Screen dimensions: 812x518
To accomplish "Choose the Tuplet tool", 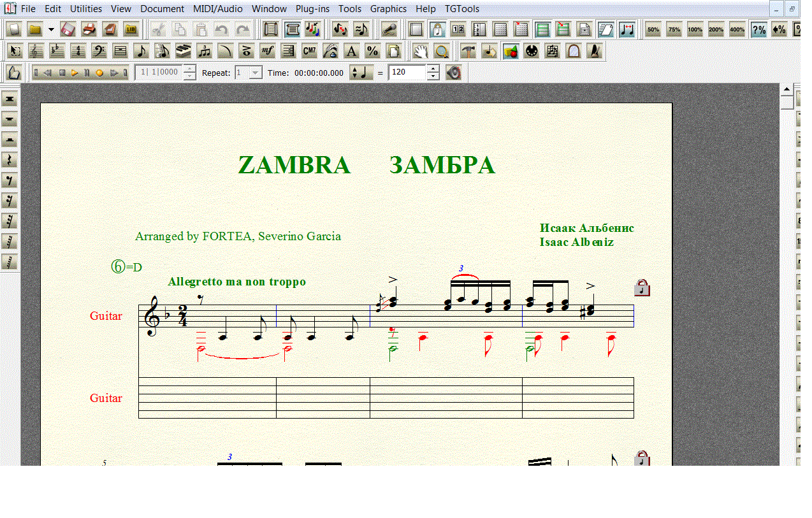I will click(x=204, y=51).
